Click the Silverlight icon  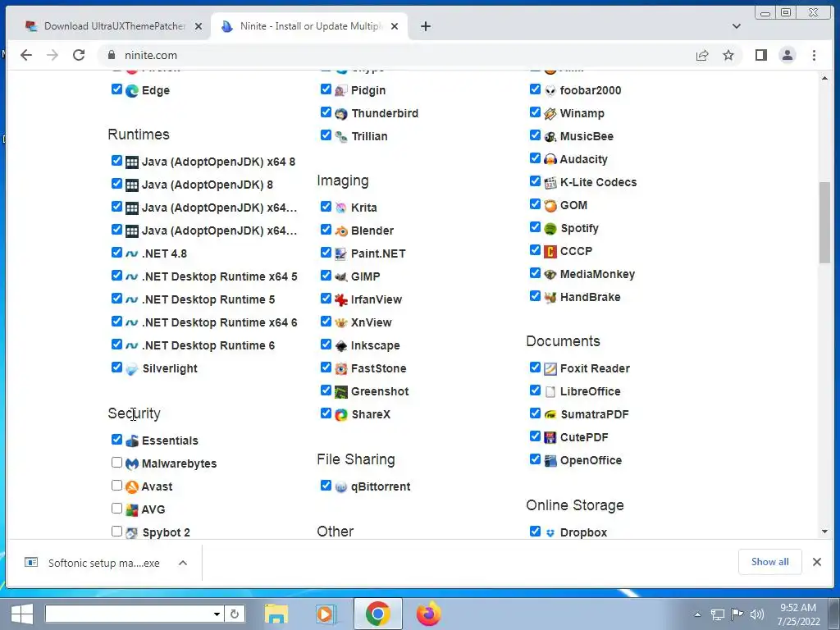click(132, 368)
